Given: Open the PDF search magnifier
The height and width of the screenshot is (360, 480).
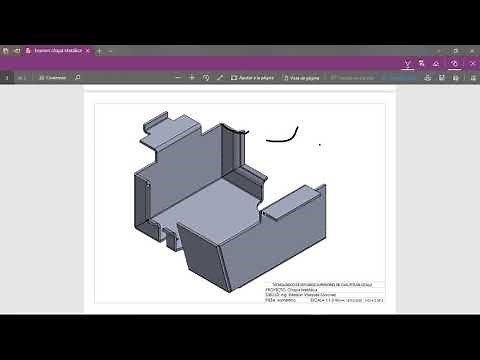Looking at the screenshot, I should 77,77.
